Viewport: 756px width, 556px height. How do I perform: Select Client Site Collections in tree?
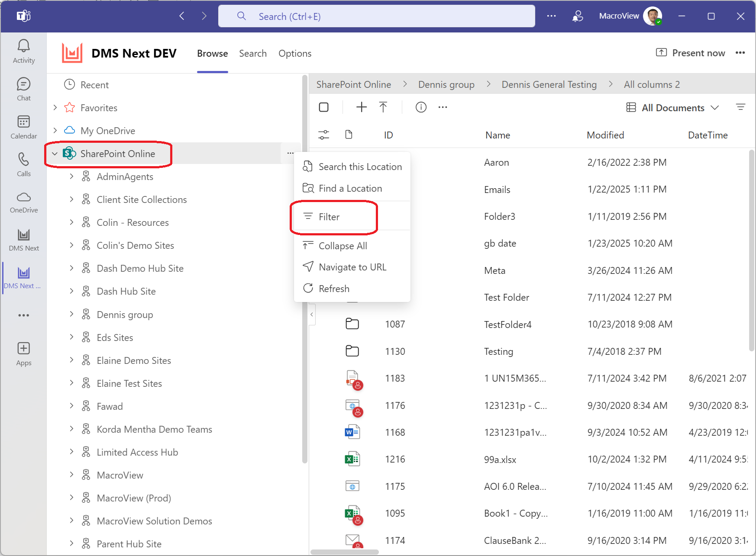click(142, 199)
